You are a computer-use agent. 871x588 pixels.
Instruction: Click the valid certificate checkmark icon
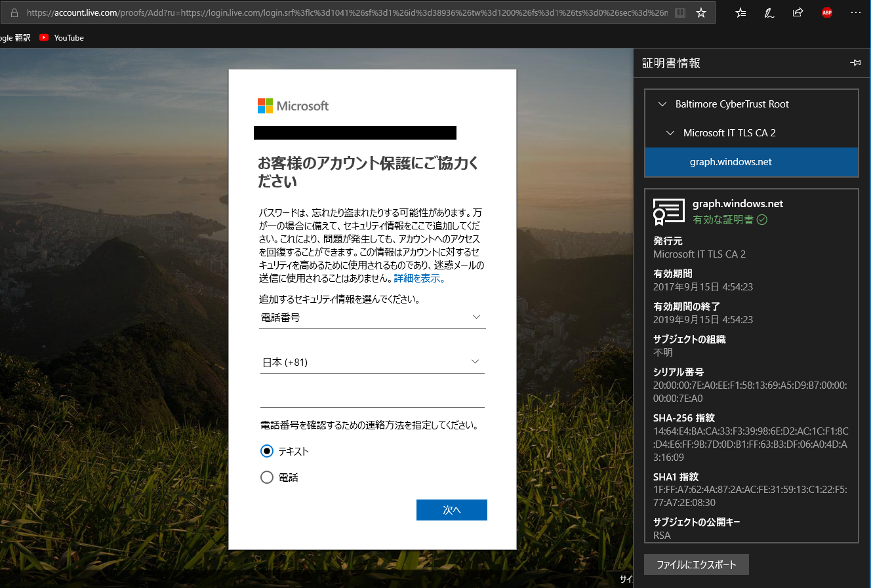point(762,220)
